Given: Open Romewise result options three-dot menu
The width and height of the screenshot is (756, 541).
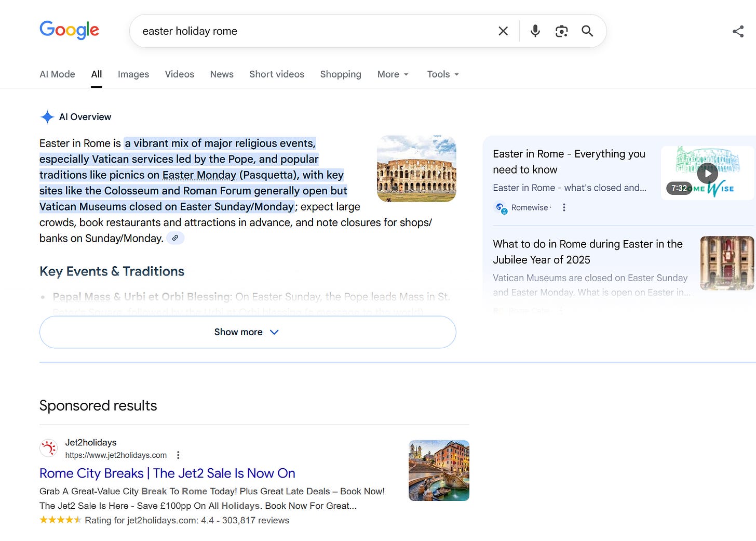Looking at the screenshot, I should point(564,207).
